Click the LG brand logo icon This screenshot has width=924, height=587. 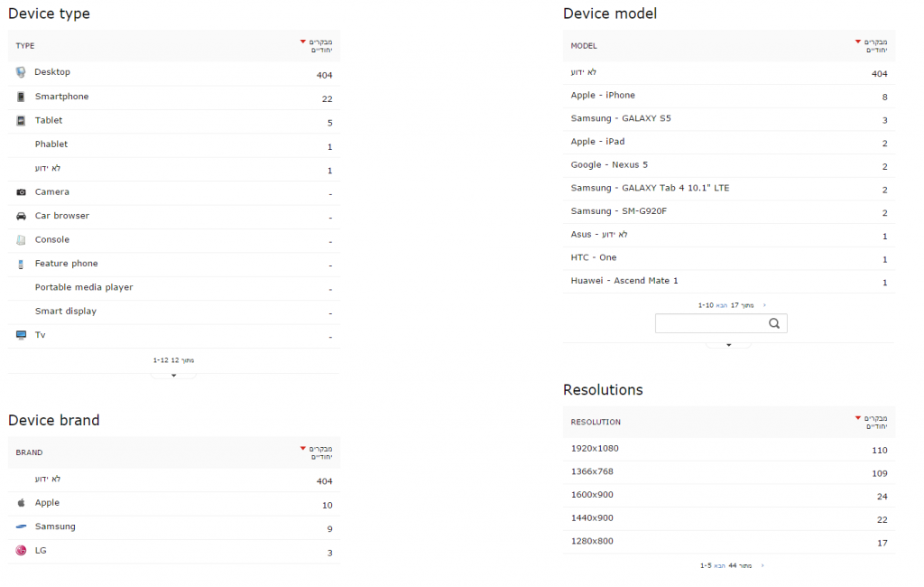click(x=22, y=550)
